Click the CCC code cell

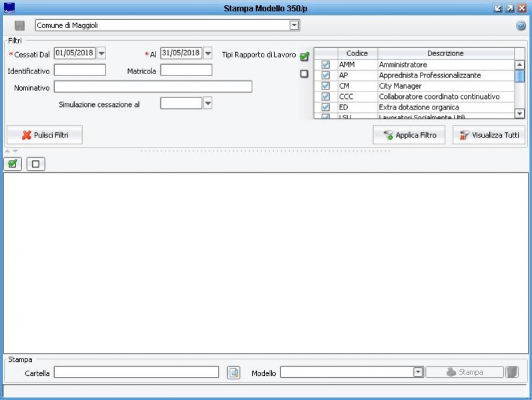[x=358, y=96]
